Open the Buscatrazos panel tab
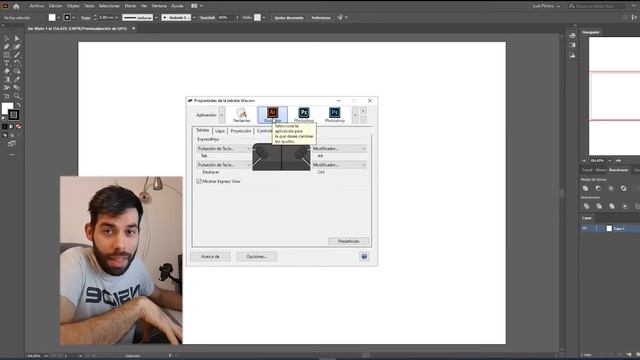The image size is (640, 360). pos(618,170)
